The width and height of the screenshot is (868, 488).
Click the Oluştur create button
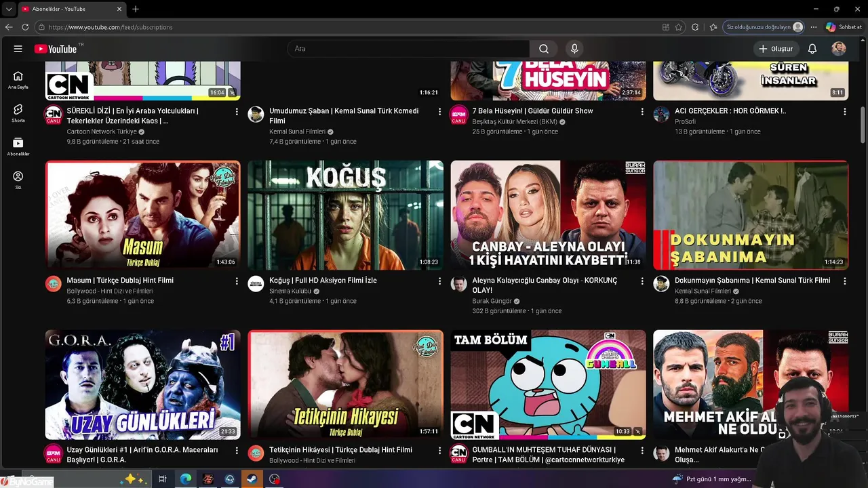pos(775,49)
